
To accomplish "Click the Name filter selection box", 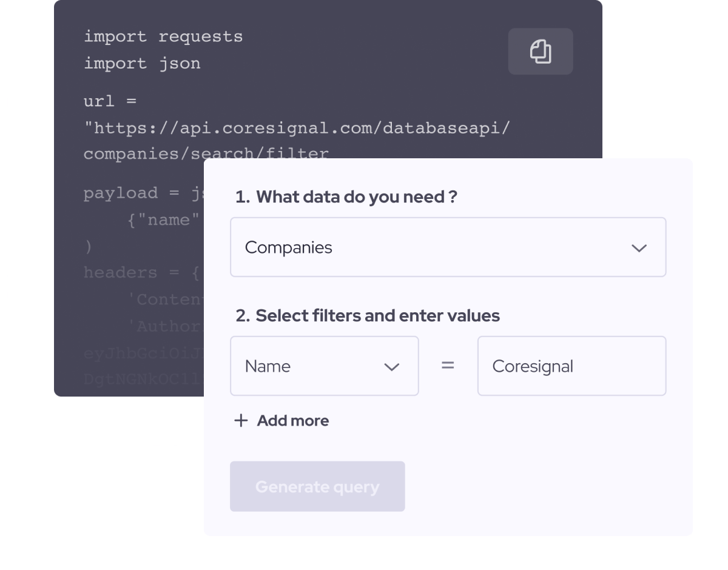I will pos(325,366).
